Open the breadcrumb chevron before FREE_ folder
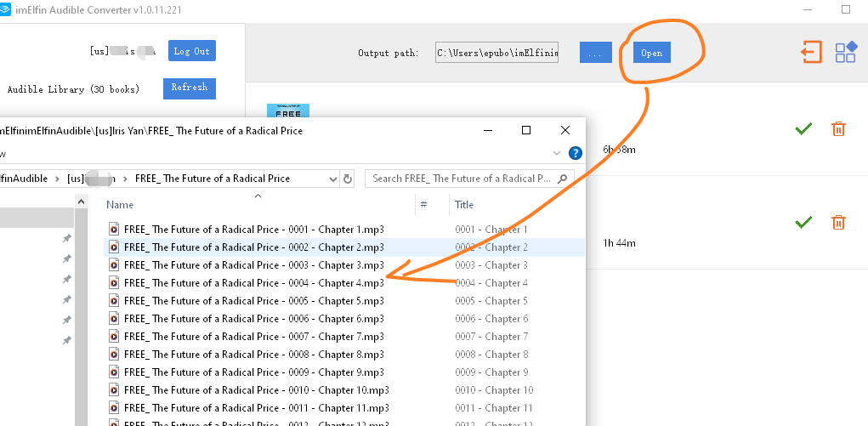This screenshot has width=868, height=426. (126, 179)
